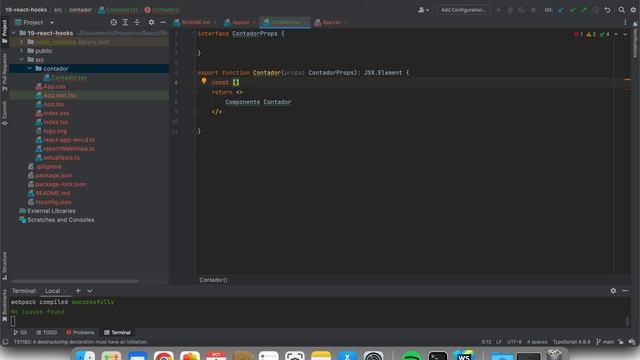Viewport: 640px width, 360px height.
Task: Open the Problems tool window tab
Action: 80,333
